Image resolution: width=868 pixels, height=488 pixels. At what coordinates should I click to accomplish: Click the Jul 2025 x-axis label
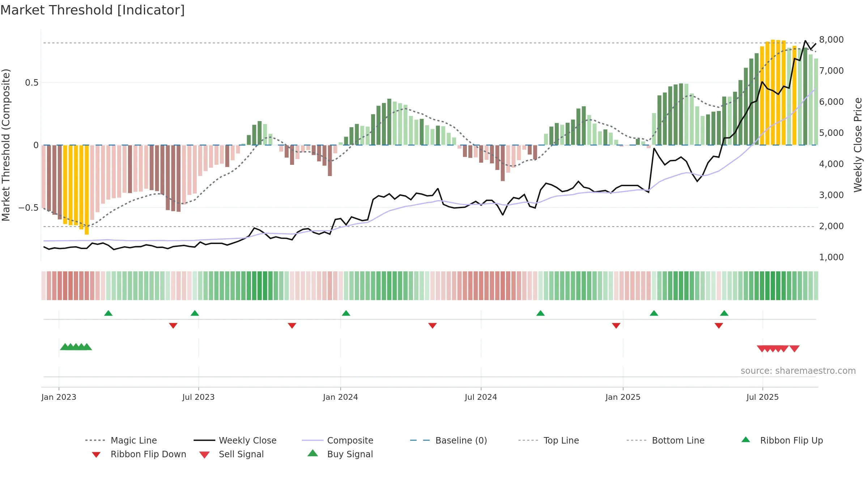pyautogui.click(x=763, y=397)
